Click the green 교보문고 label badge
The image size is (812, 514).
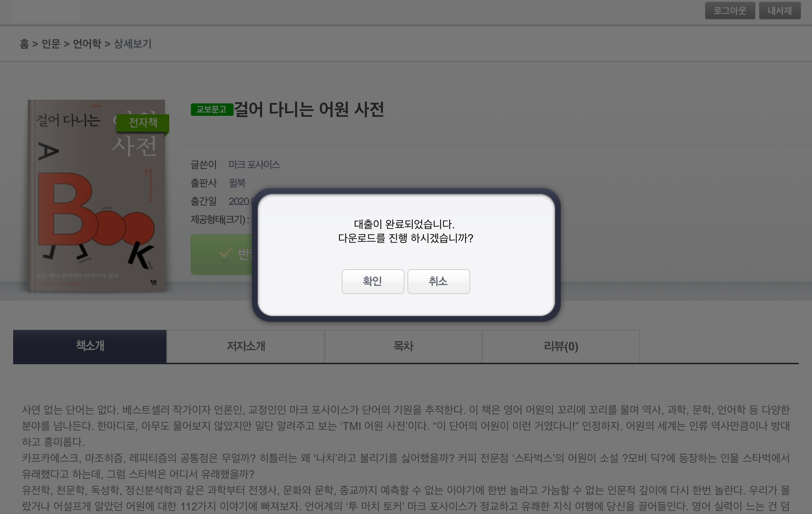pos(211,109)
